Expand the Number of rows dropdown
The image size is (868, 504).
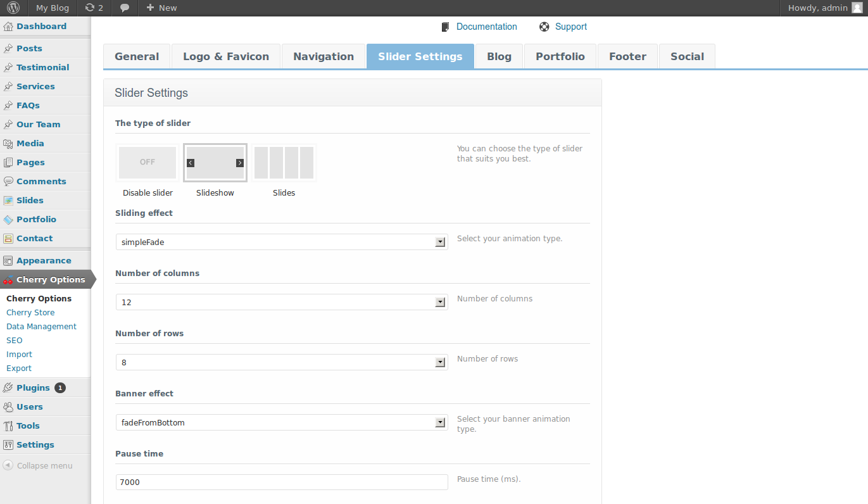point(282,362)
